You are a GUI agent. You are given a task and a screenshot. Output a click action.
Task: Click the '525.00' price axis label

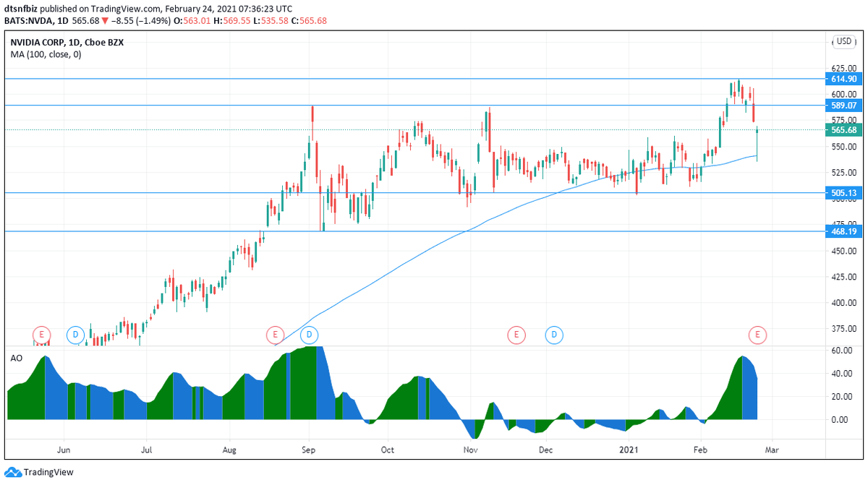click(843, 173)
